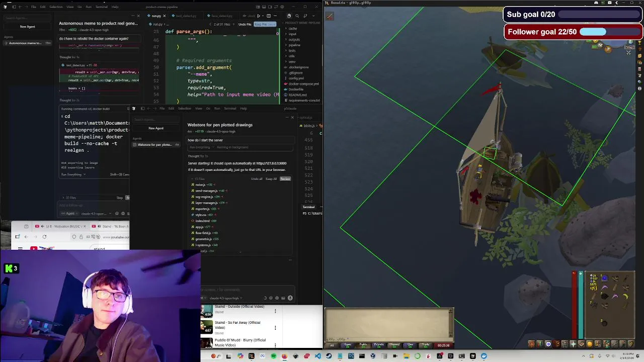Open README.md in the file tree

click(297, 95)
